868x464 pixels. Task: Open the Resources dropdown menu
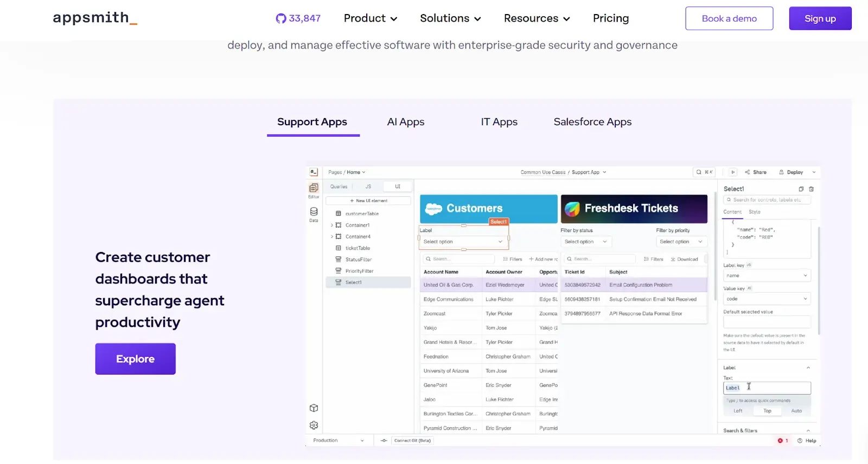point(537,18)
